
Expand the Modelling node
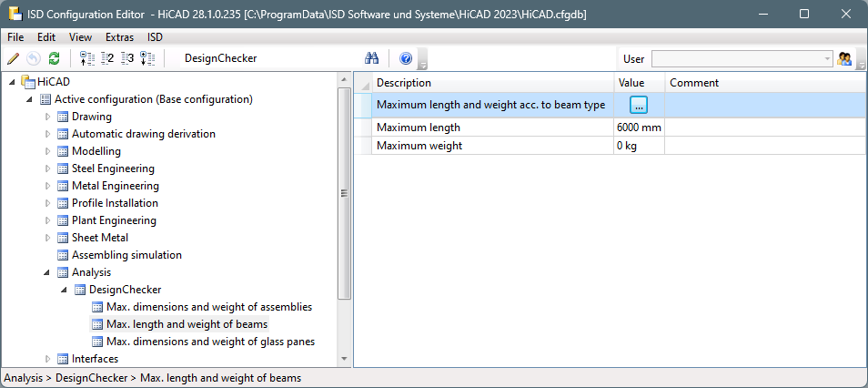47,151
